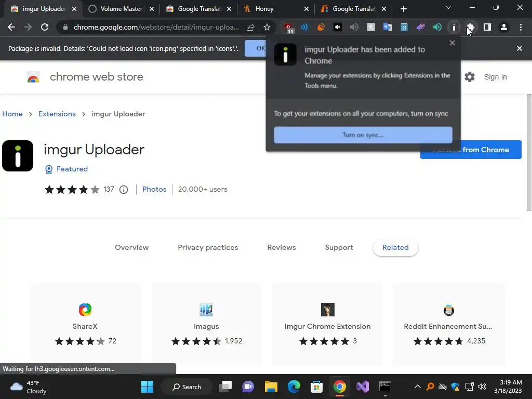This screenshot has height=399, width=532.
Task: Click the blue document translate extension icon
Action: 404,27
